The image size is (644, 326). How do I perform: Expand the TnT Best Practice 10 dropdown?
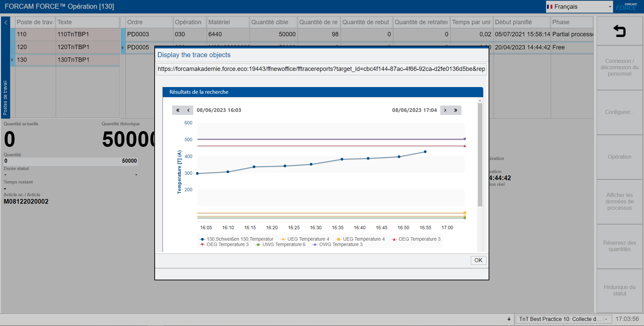[606, 319]
